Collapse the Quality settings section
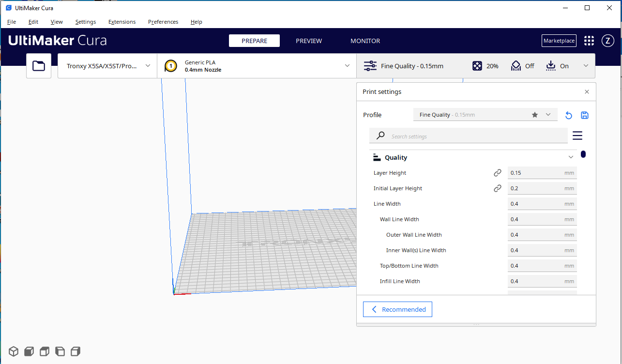Image resolution: width=622 pixels, height=364 pixels. 571,157
